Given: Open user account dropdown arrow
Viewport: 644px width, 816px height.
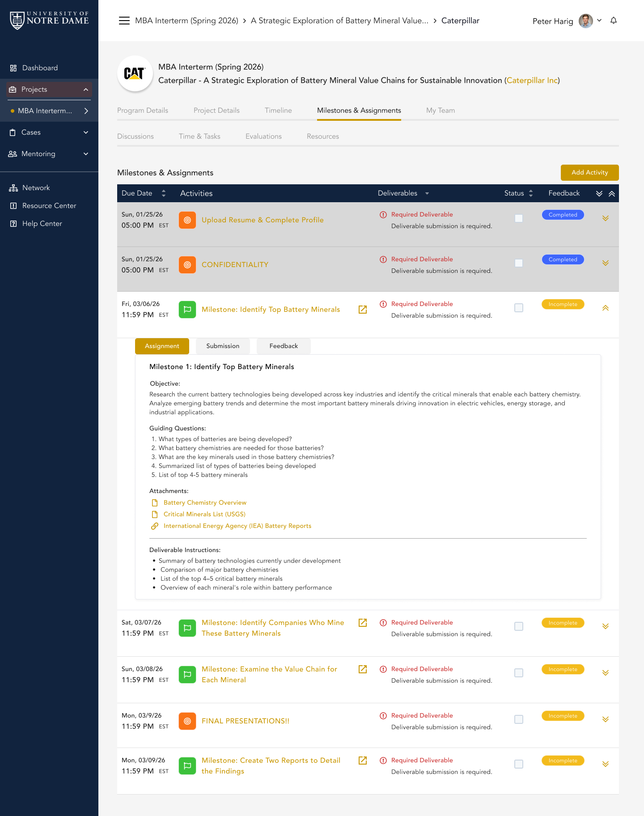Looking at the screenshot, I should coord(599,21).
